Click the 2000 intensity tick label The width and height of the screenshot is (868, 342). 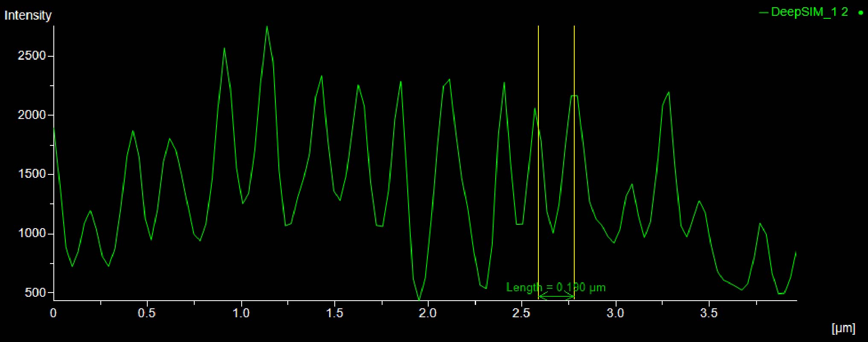(x=32, y=115)
